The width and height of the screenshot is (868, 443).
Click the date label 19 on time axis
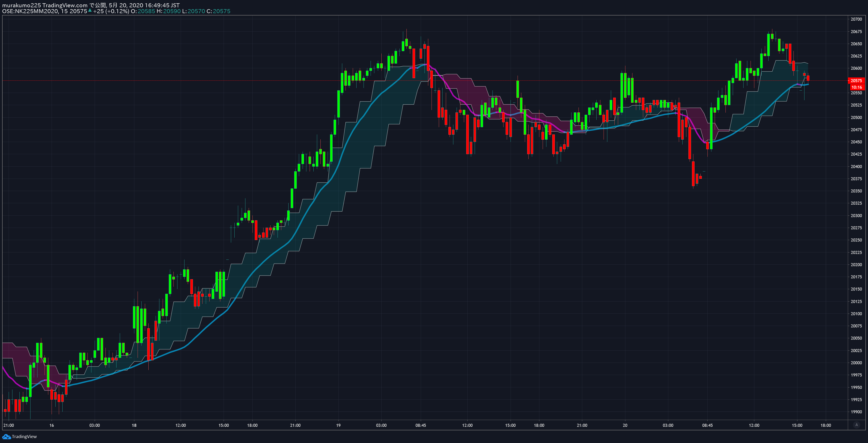coord(338,425)
